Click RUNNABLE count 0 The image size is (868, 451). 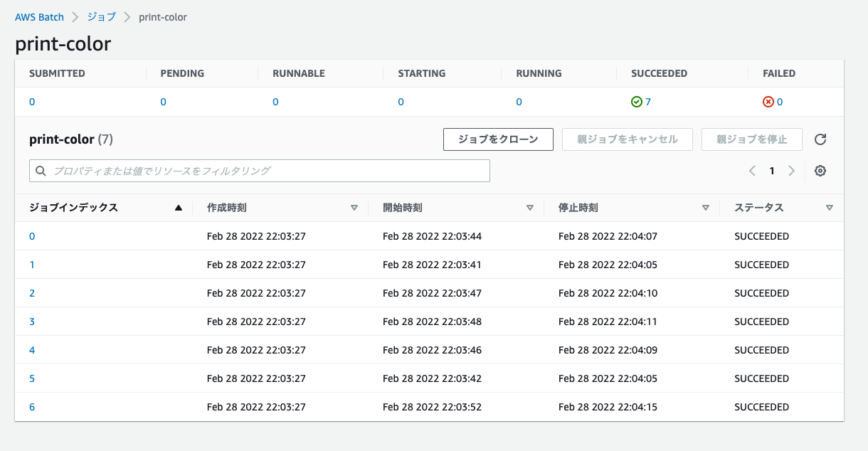click(x=275, y=102)
